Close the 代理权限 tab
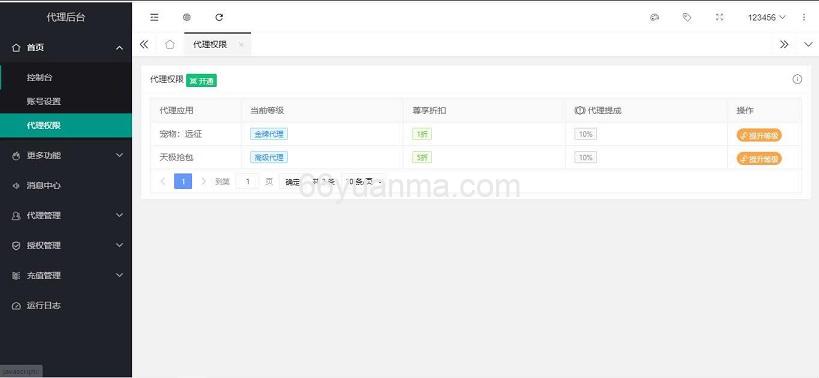819x378 pixels. [241, 45]
